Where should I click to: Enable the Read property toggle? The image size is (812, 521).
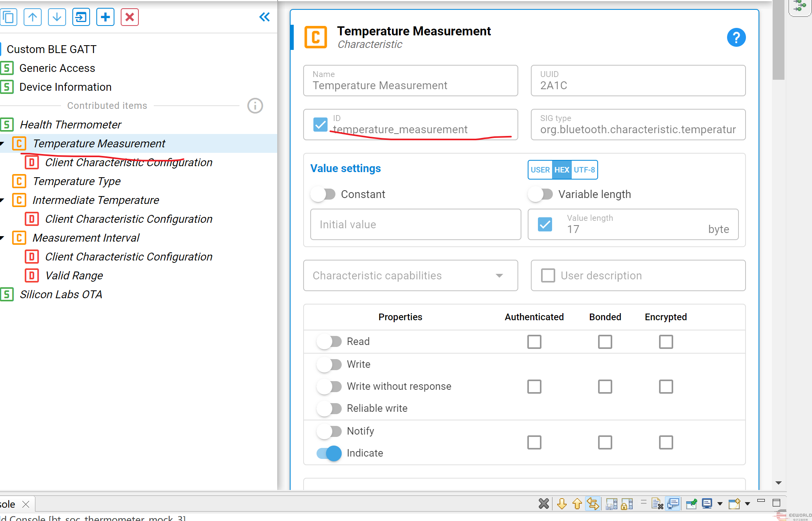329,341
